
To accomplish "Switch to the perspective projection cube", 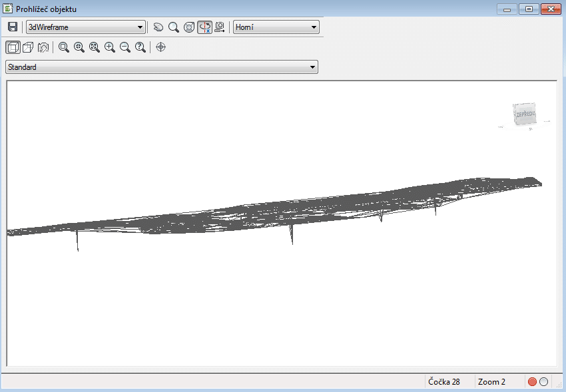I will tap(28, 47).
